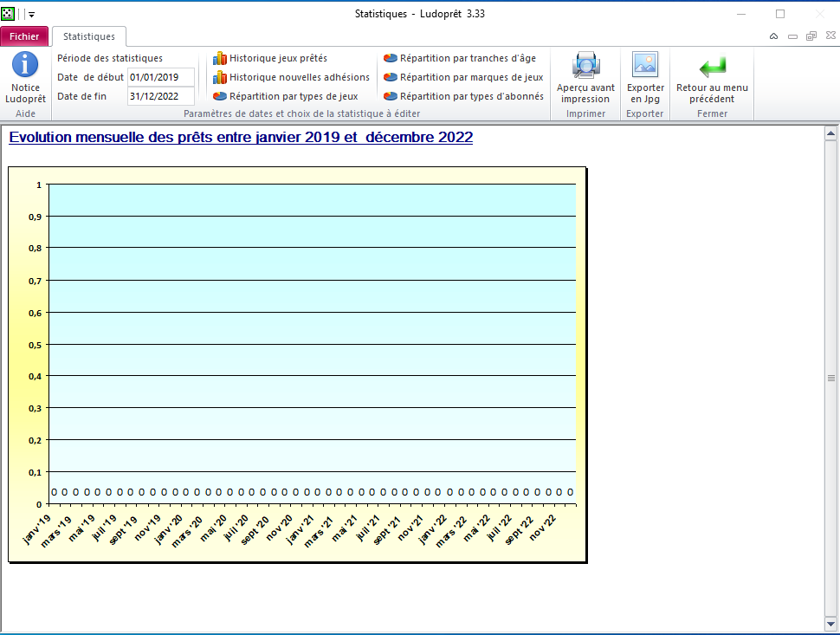Open the Fichier menu

click(x=24, y=36)
